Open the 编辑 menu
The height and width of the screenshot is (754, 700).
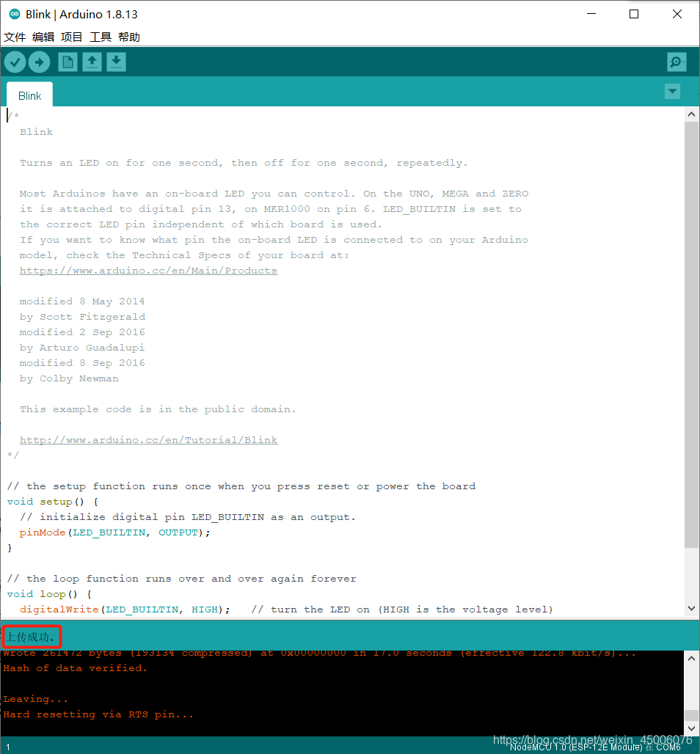pos(43,37)
